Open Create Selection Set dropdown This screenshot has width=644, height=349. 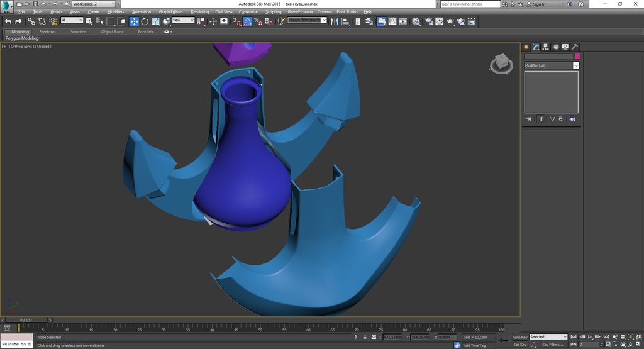[x=307, y=19]
